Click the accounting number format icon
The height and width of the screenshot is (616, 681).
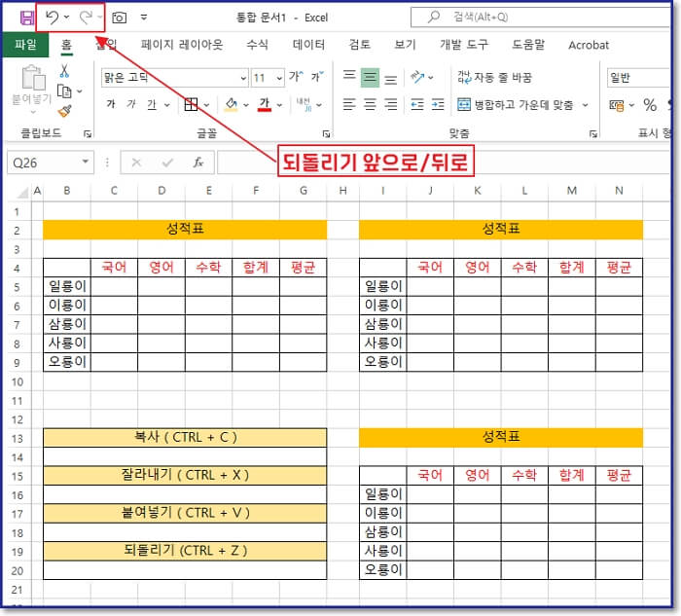[616, 105]
